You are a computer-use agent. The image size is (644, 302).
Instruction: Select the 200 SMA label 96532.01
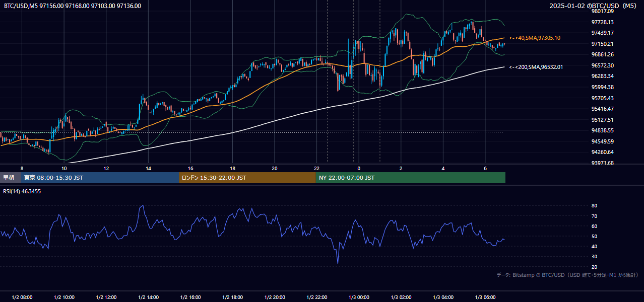[536, 67]
